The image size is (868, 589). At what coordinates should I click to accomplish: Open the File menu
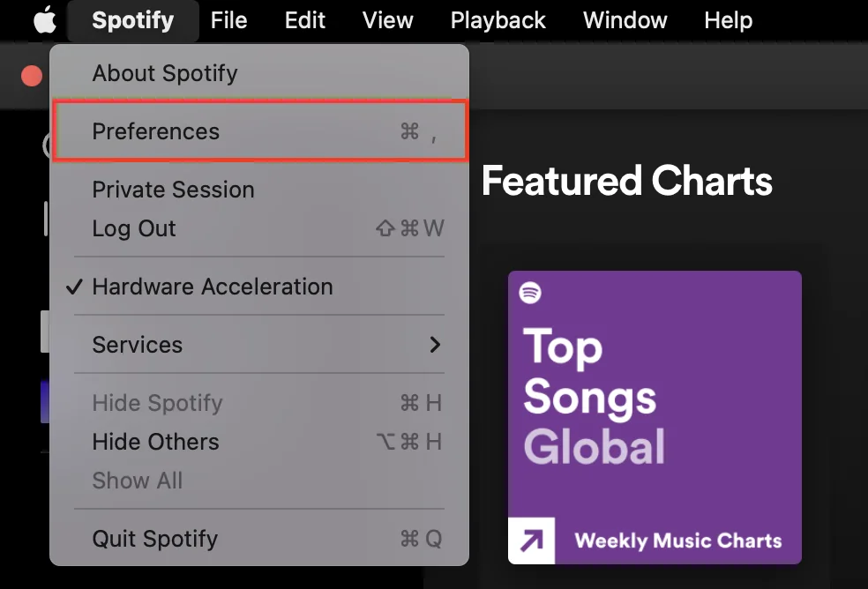click(x=228, y=20)
